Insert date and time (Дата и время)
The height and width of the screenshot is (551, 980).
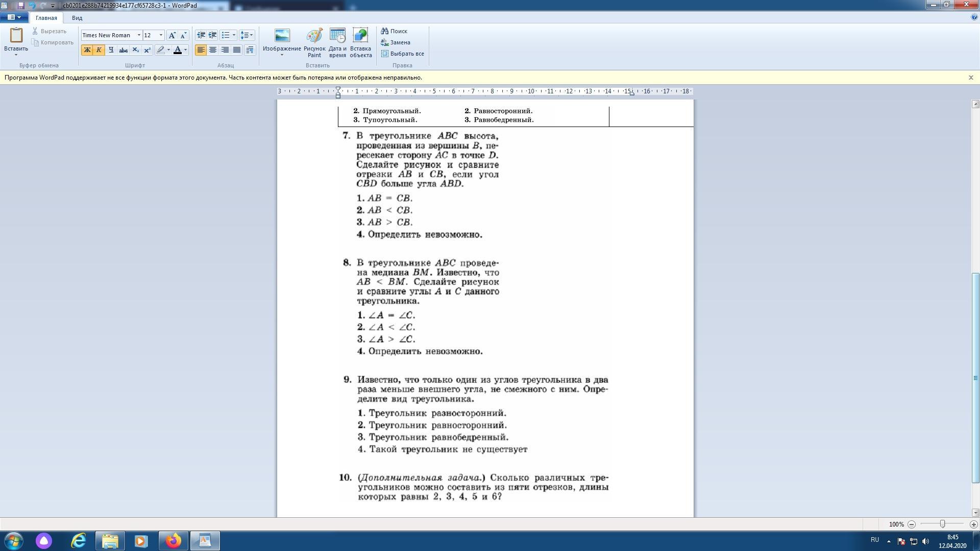click(x=337, y=36)
